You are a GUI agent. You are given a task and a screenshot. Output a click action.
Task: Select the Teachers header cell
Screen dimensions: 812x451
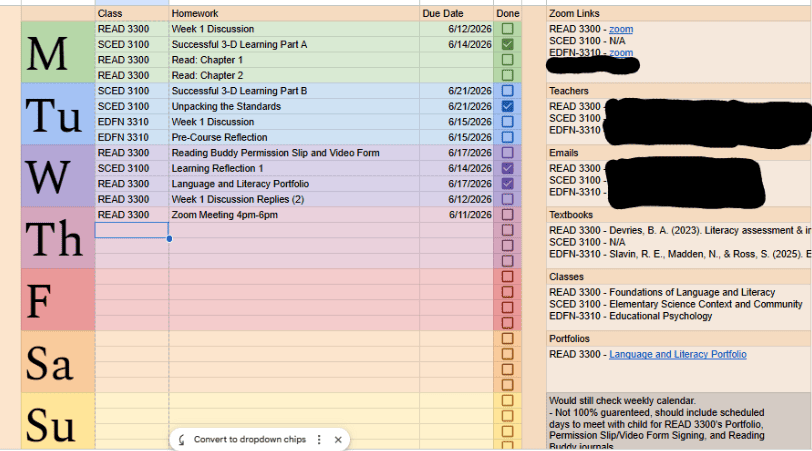[x=679, y=91]
